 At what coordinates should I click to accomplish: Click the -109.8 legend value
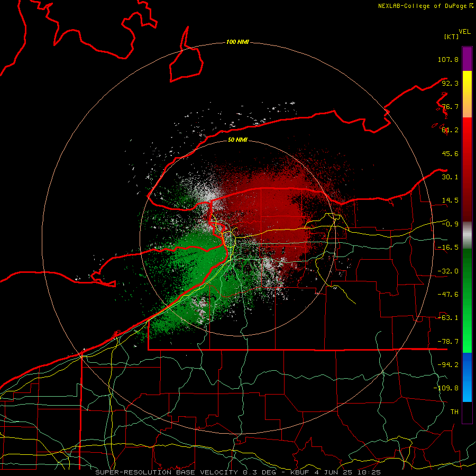point(446,388)
